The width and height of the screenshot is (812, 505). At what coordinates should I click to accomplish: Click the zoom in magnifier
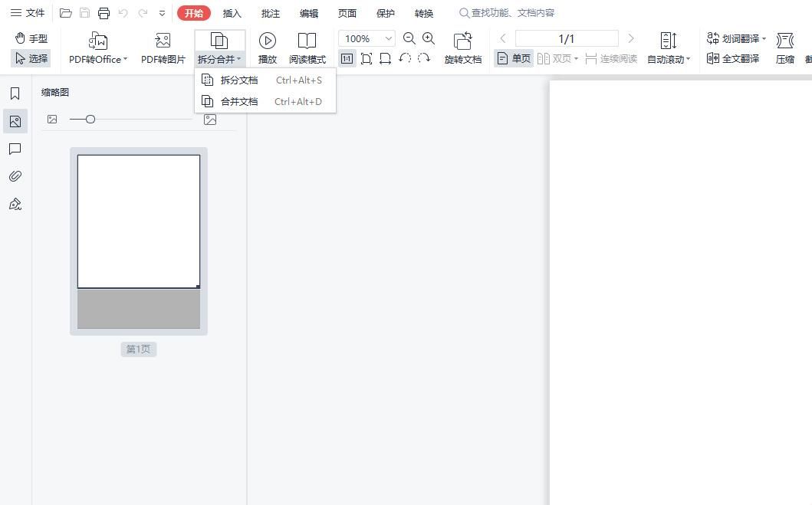coord(429,38)
